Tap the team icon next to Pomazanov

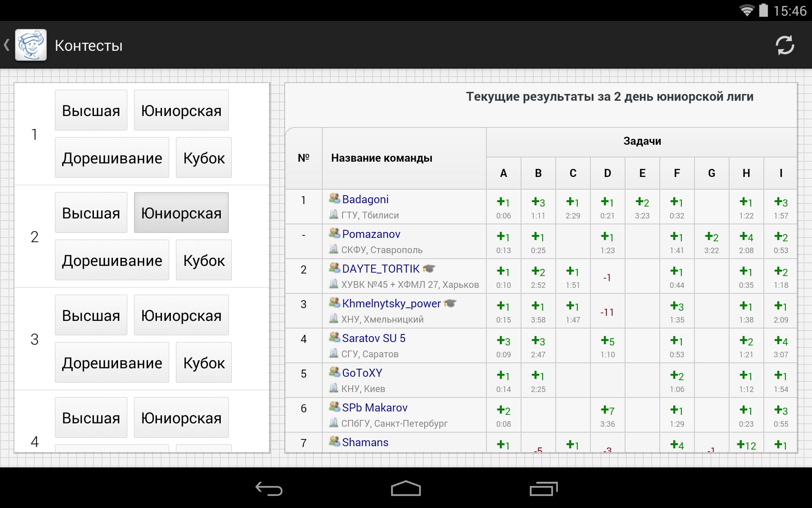coord(335,233)
